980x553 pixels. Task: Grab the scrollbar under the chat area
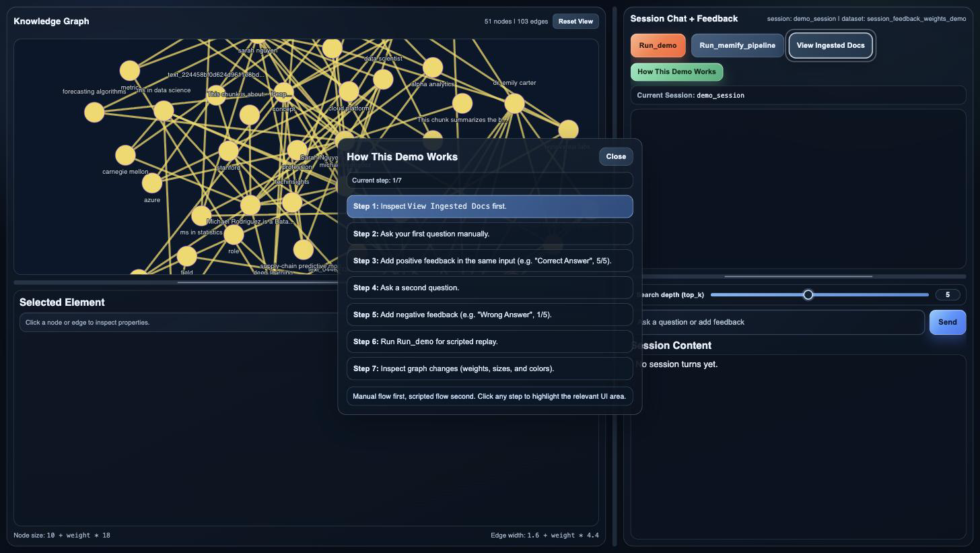point(798,276)
